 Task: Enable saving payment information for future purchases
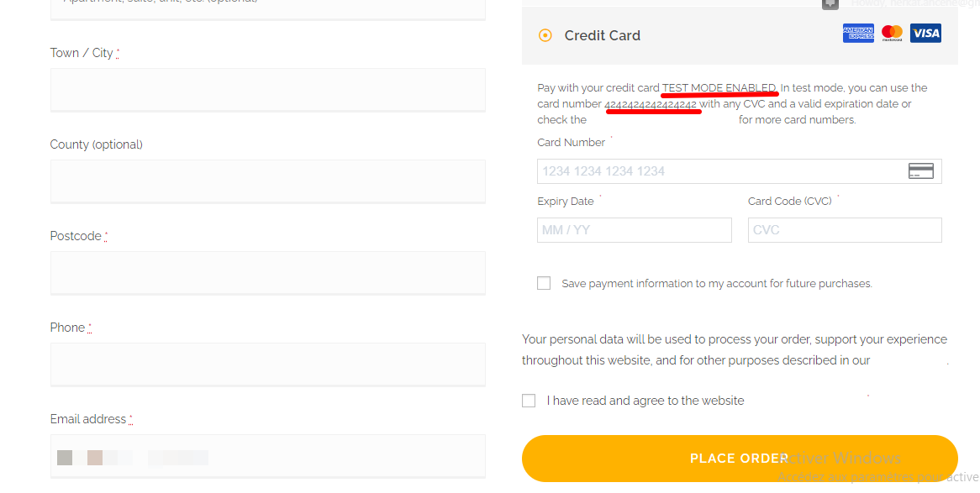pos(544,284)
